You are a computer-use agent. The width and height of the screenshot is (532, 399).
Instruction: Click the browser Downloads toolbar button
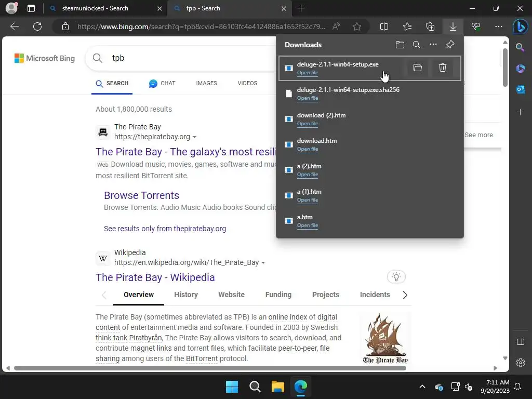click(x=453, y=26)
